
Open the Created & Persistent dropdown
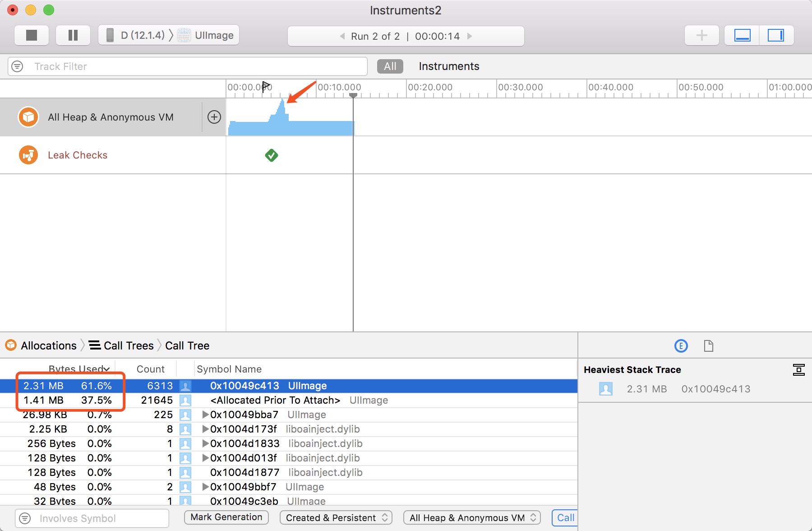tap(336, 517)
